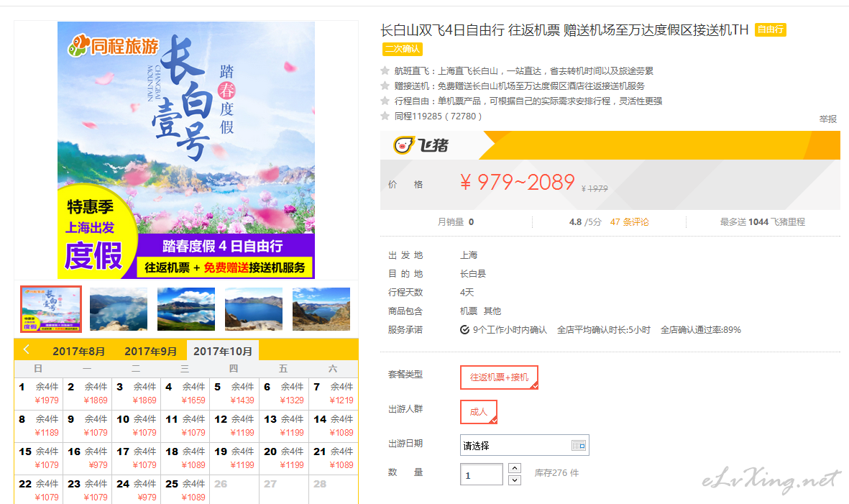Select October 18 in the calendar
The height and width of the screenshot is (504, 849).
click(185, 459)
